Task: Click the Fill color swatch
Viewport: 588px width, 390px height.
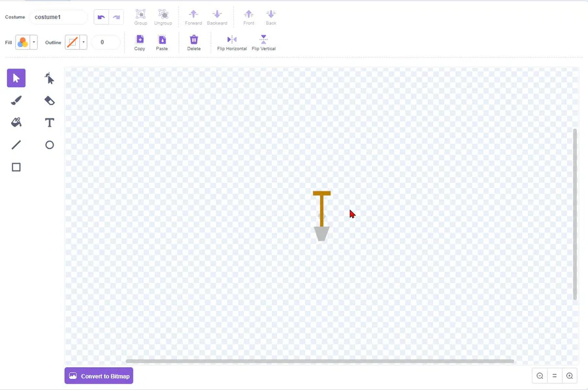Action: click(23, 42)
